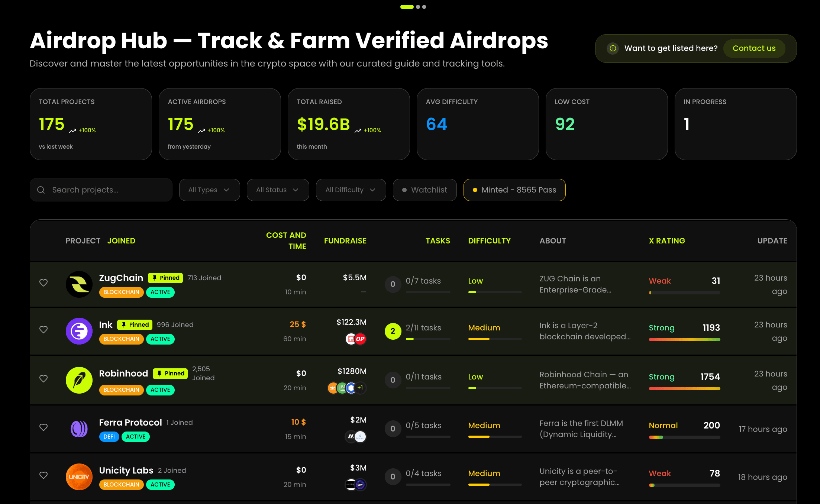
Task: Click the Contact us button
Action: click(754, 48)
